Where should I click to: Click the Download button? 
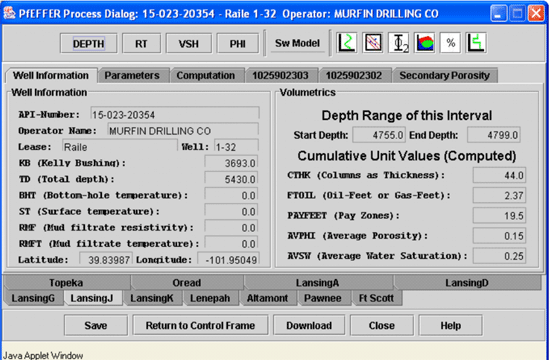309,325
